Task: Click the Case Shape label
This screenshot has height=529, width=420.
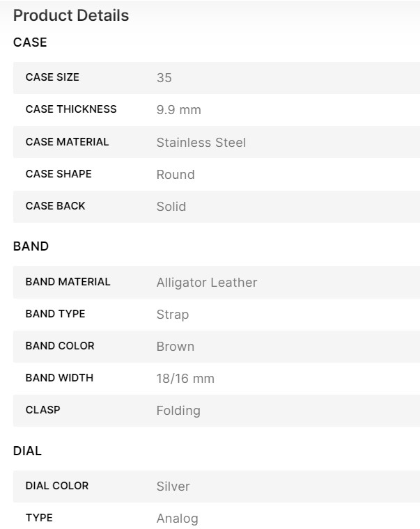Action: pos(59,174)
